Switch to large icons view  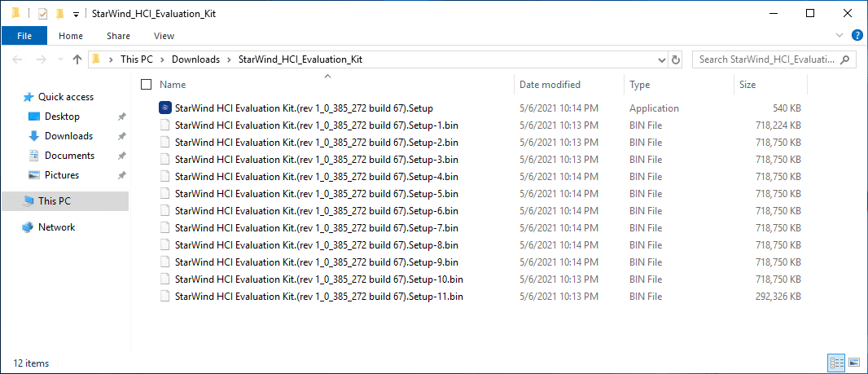(x=854, y=363)
